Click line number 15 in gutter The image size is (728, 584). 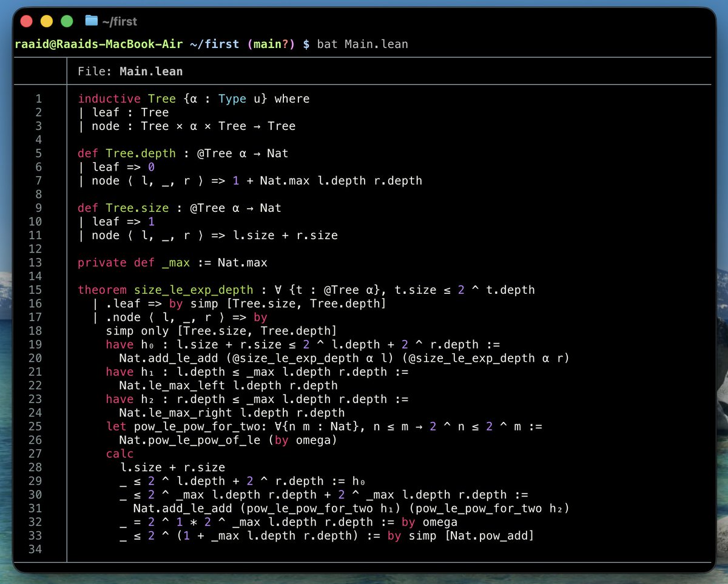[x=35, y=290]
